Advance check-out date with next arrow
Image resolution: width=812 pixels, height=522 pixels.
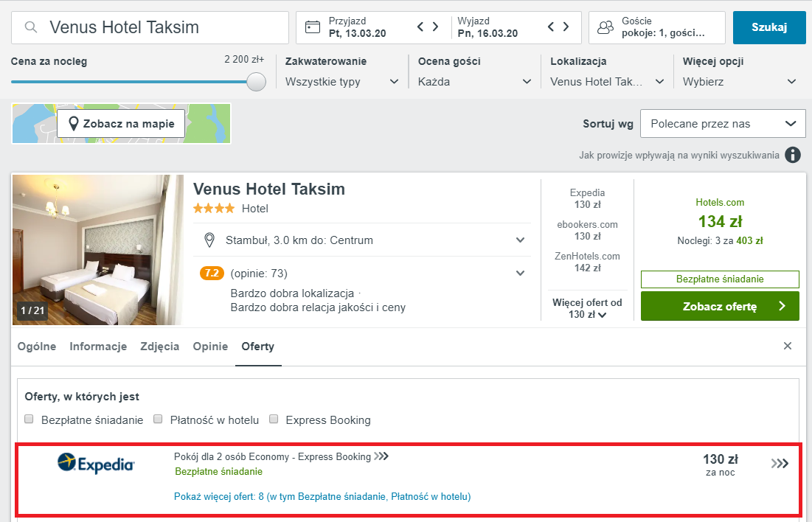pyautogui.click(x=566, y=27)
